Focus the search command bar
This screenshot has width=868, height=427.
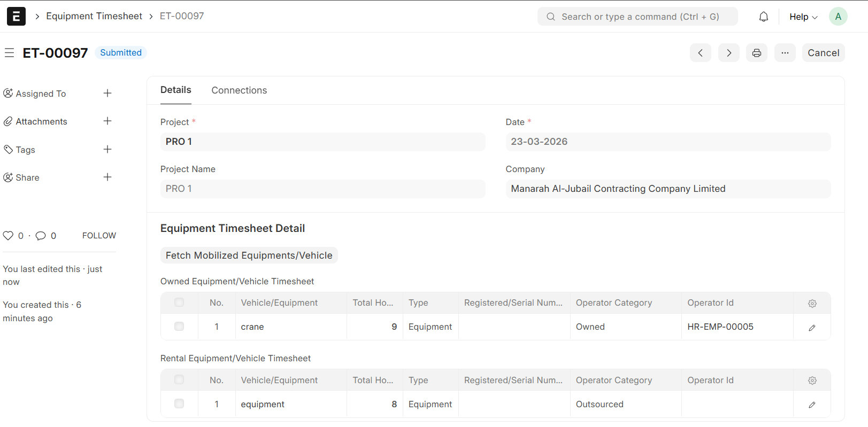pyautogui.click(x=637, y=17)
